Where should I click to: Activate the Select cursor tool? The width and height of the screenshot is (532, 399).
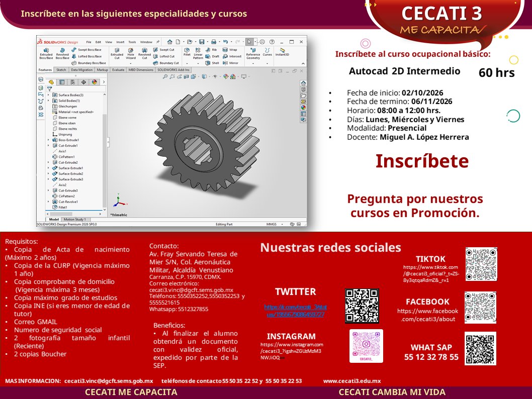[x=249, y=42]
